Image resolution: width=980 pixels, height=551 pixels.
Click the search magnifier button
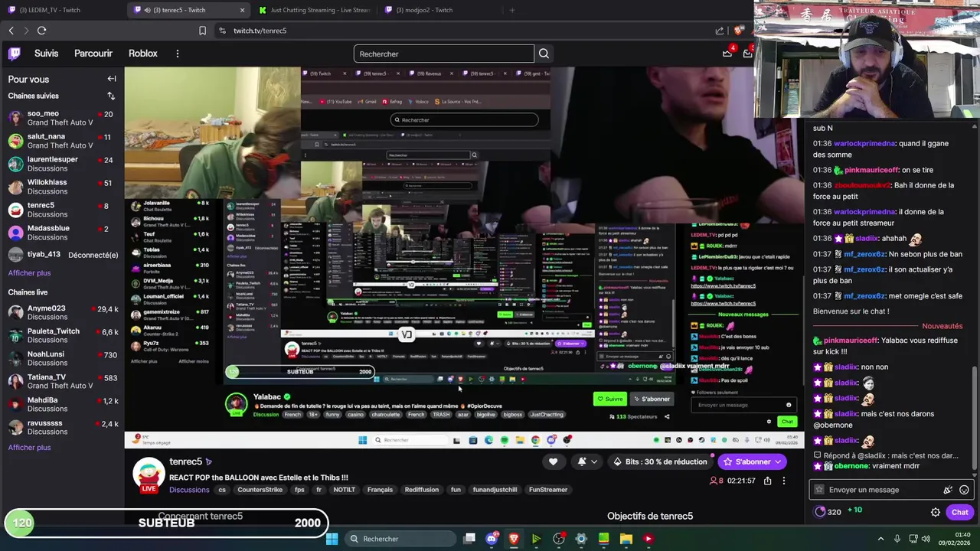coord(544,54)
